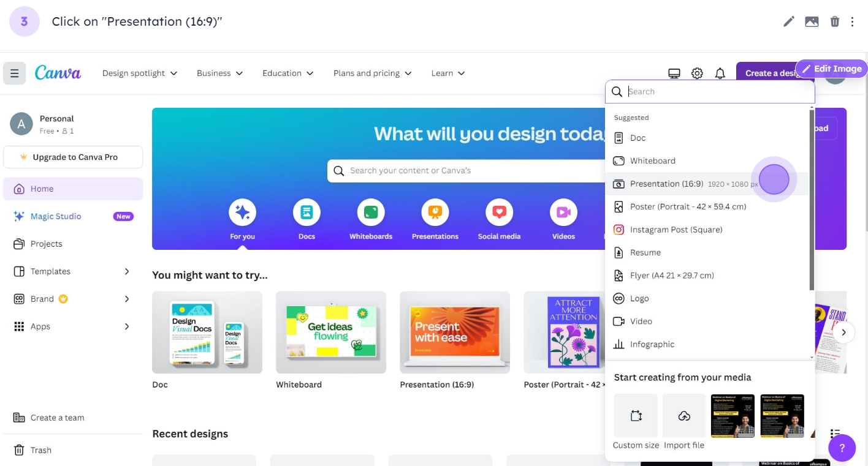Open the Doc template thumbnail
Image resolution: width=868 pixels, height=466 pixels.
[207, 333]
